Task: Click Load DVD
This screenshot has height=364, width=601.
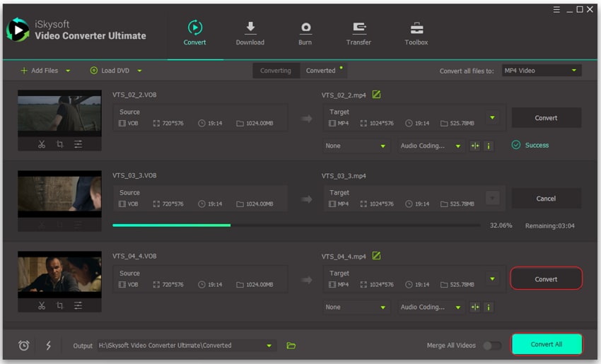Action: pyautogui.click(x=110, y=71)
